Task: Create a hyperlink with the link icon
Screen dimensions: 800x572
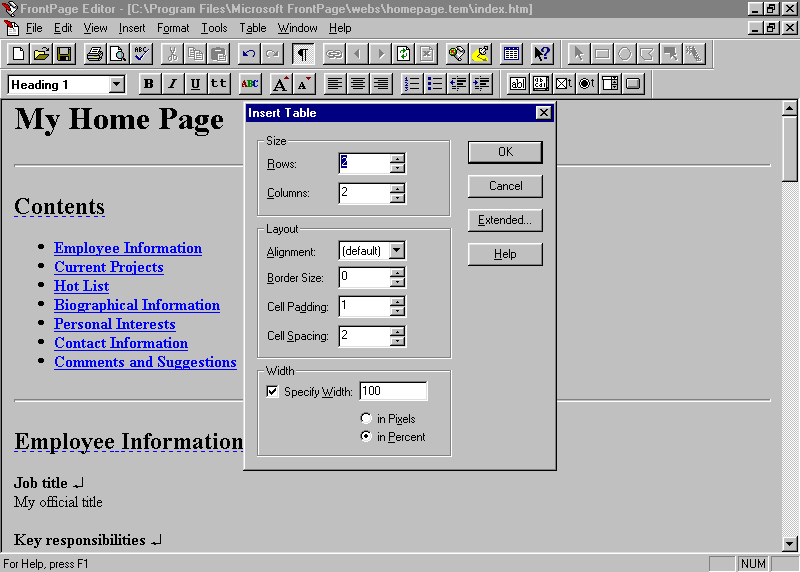Action: click(334, 54)
